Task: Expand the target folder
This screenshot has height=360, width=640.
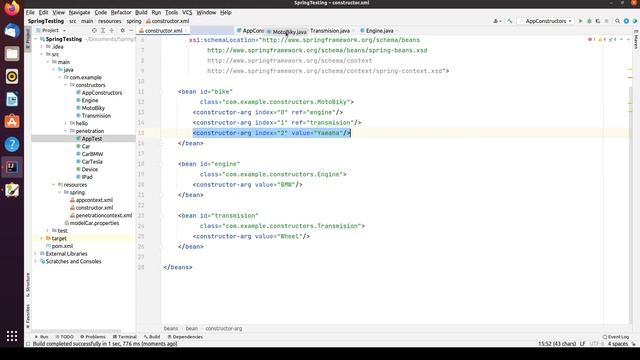Action: (42, 238)
